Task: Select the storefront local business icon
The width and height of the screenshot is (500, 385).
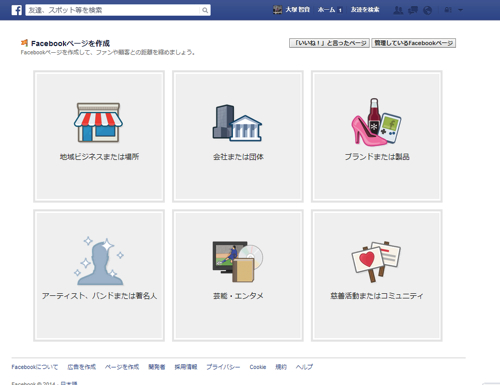Action: point(98,123)
